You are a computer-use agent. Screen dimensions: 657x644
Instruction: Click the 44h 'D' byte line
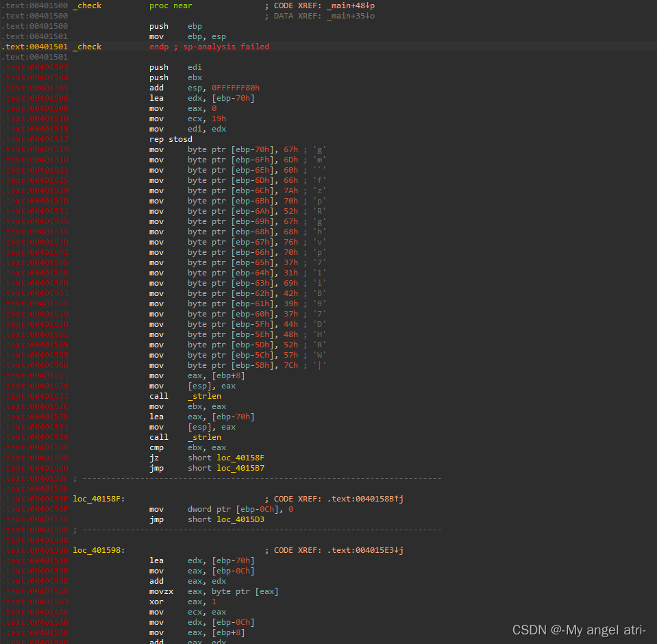tap(238, 324)
